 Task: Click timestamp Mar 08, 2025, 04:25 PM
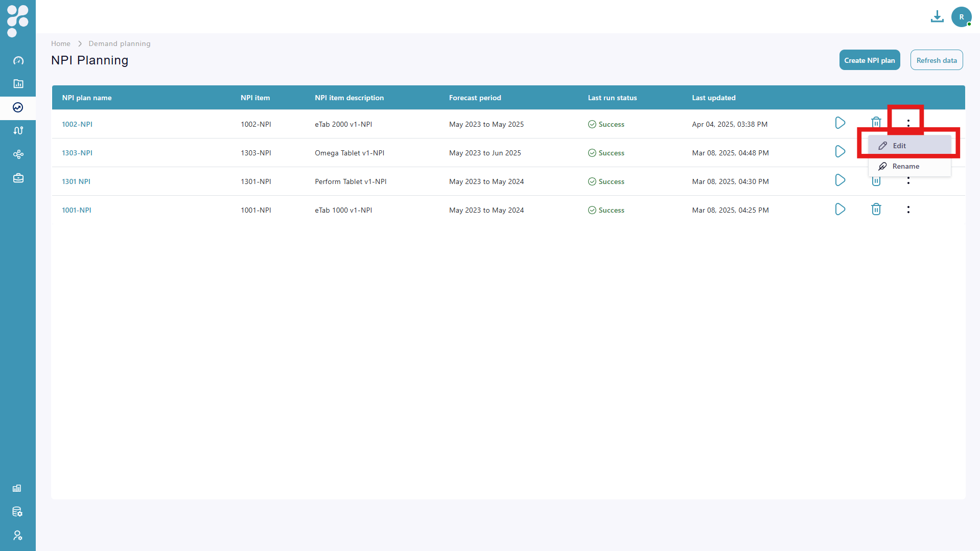(730, 210)
